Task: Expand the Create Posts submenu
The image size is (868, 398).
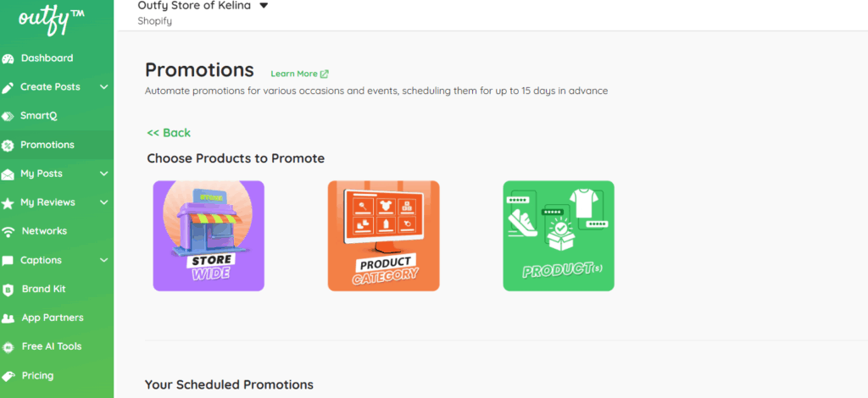Action: point(103,87)
